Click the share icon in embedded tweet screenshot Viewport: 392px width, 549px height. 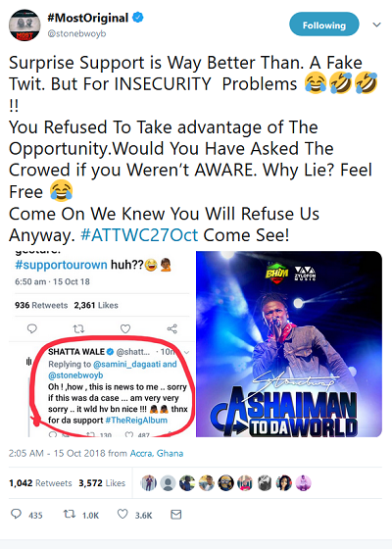[x=171, y=328]
